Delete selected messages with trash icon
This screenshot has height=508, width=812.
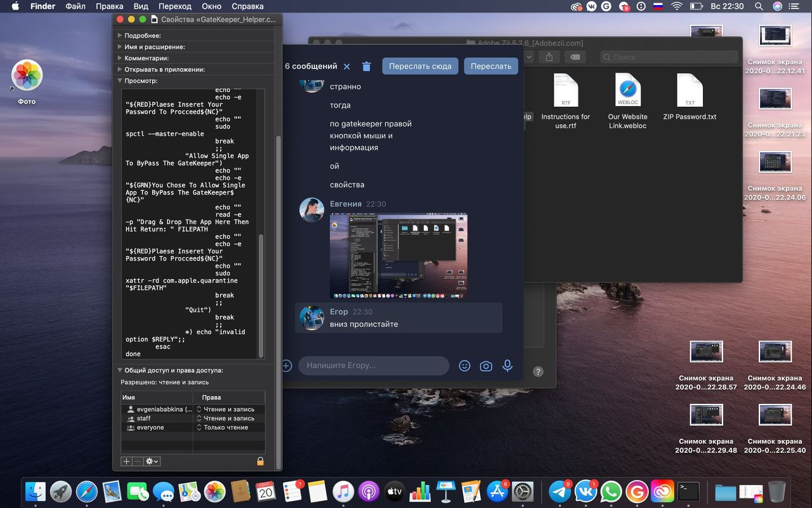click(x=366, y=67)
